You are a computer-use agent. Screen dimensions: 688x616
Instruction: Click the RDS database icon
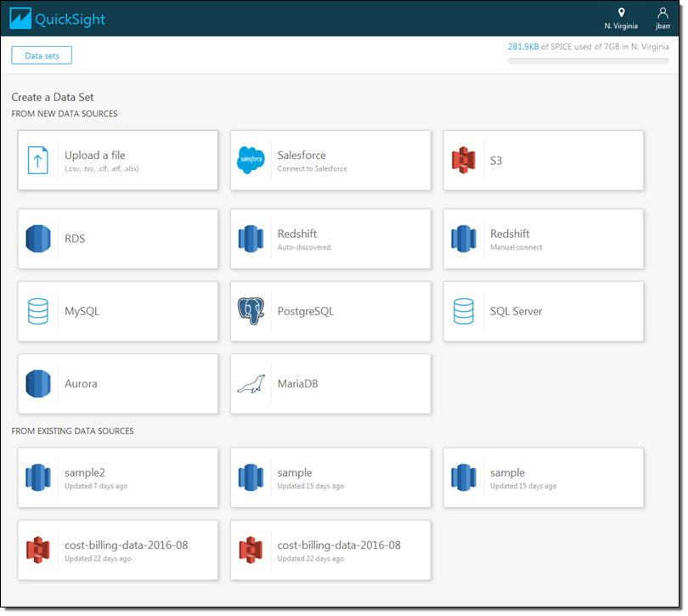(x=38, y=239)
